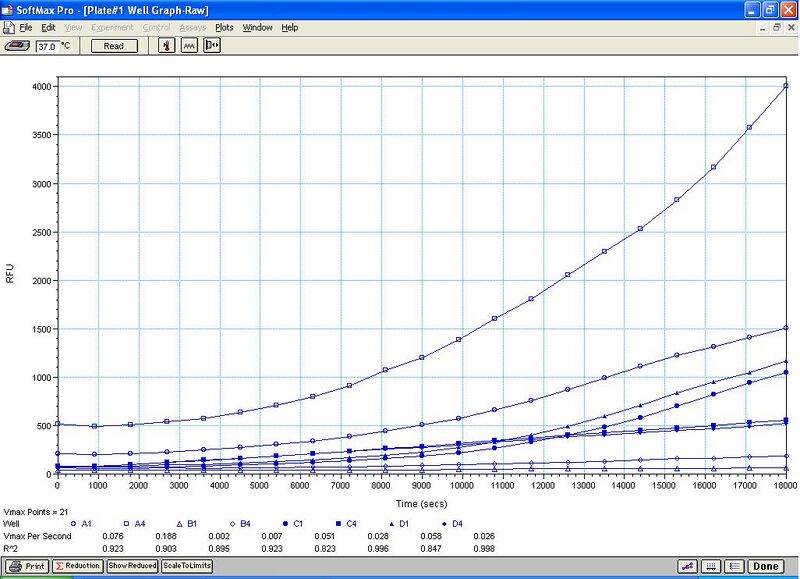Click Done to close the well graph
The height and width of the screenshot is (579, 800).
766,566
